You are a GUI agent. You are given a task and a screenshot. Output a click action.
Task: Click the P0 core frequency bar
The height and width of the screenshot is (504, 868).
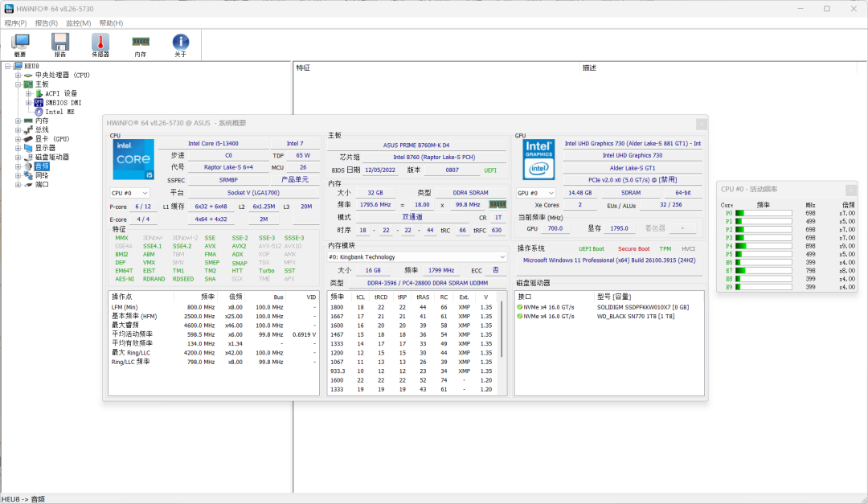coord(764,213)
